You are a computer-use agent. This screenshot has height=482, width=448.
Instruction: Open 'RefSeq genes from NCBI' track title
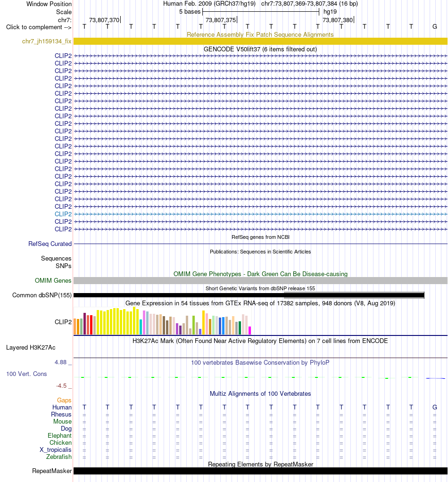coord(260,237)
